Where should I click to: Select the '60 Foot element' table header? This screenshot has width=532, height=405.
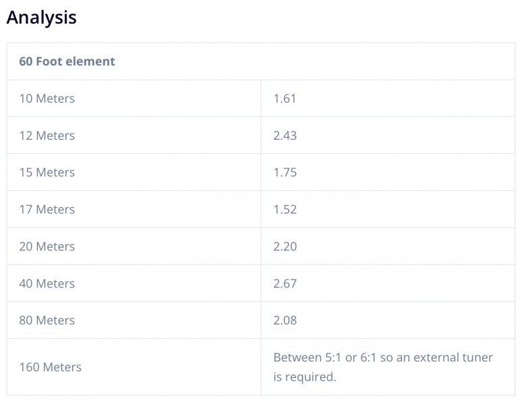(67, 61)
